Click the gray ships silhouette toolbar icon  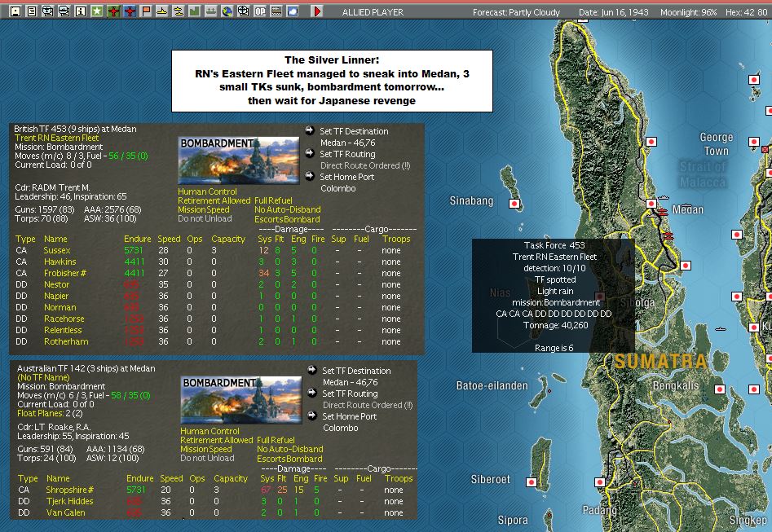(210, 11)
